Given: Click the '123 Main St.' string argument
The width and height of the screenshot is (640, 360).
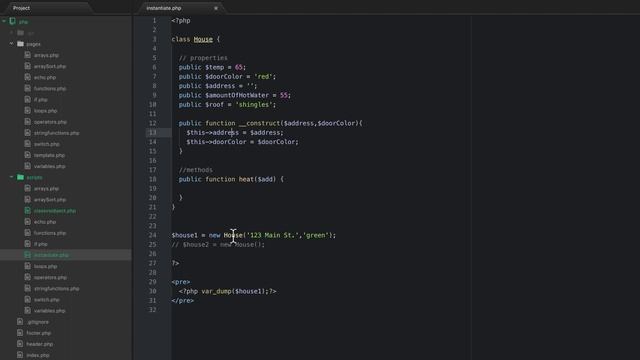Looking at the screenshot, I should coord(272,235).
